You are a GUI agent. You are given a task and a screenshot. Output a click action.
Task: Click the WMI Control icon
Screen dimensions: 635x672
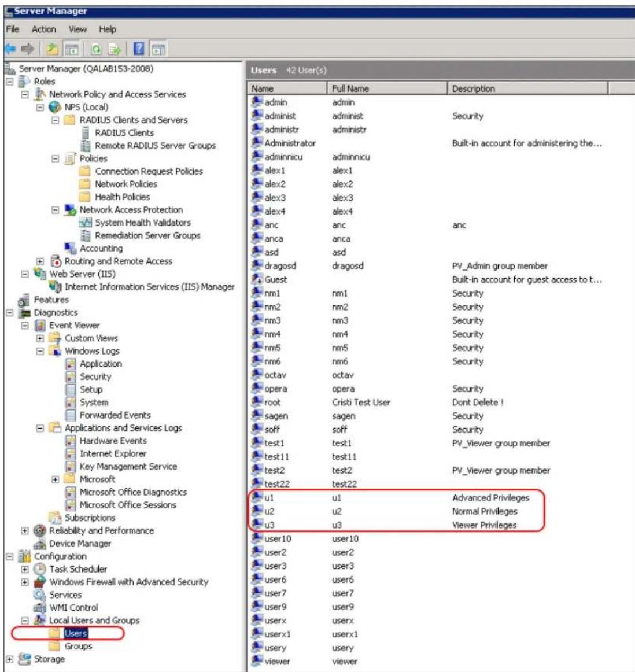[x=39, y=607]
